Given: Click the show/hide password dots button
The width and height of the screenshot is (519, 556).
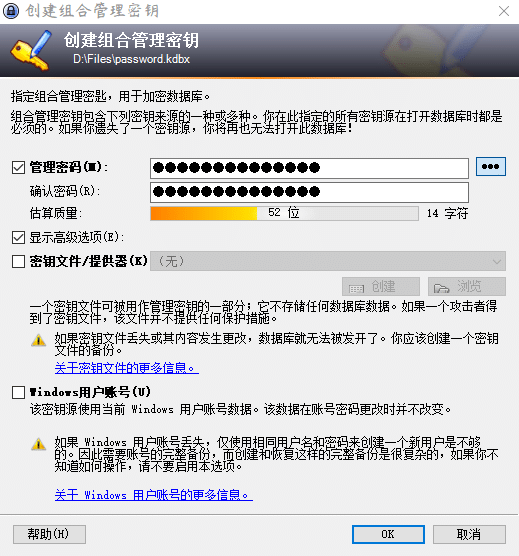Looking at the screenshot, I should pyautogui.click(x=491, y=167).
